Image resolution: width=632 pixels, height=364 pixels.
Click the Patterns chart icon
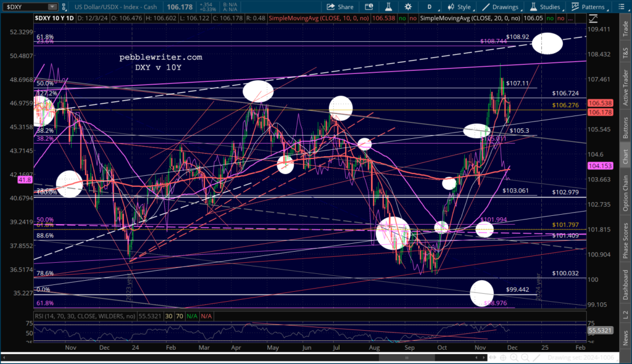[x=575, y=7]
